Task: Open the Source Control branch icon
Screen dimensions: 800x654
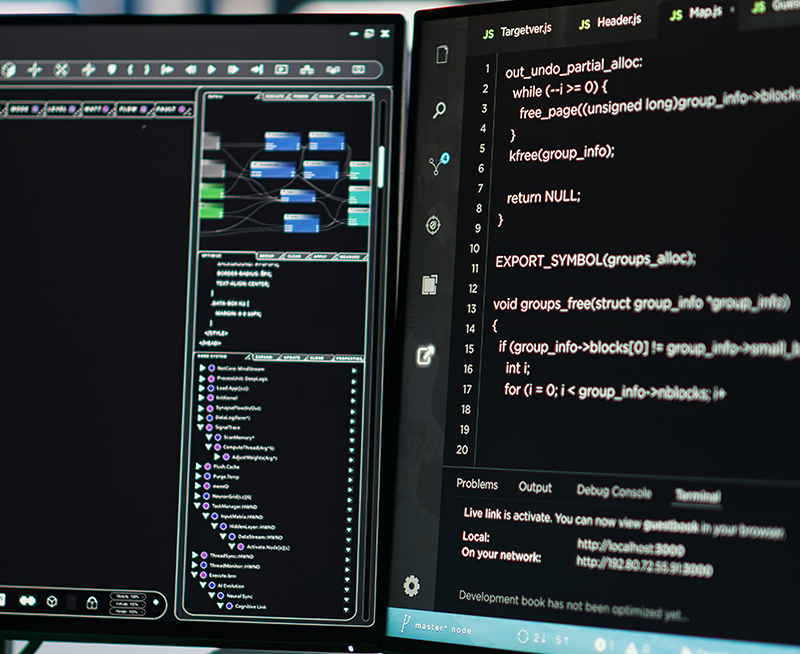Action: click(439, 163)
